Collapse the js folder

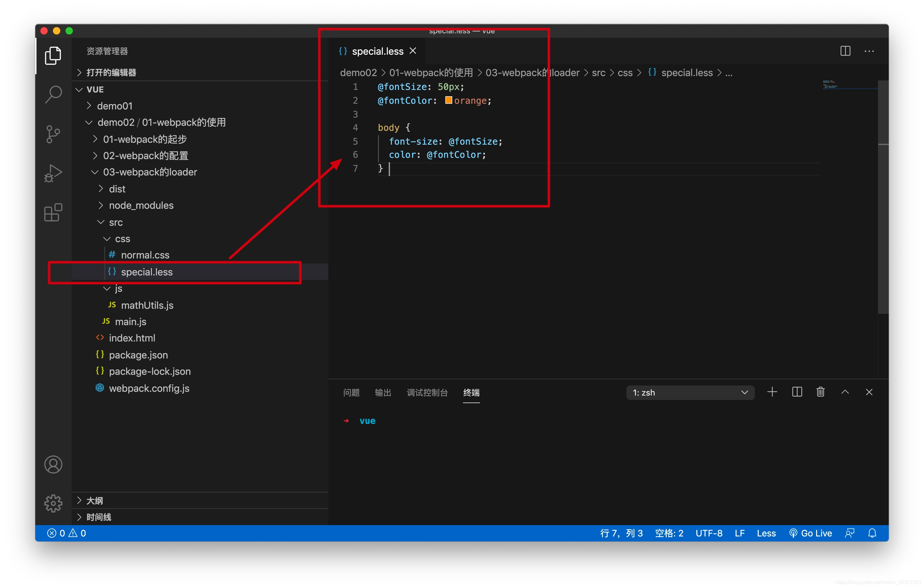(199, 289)
